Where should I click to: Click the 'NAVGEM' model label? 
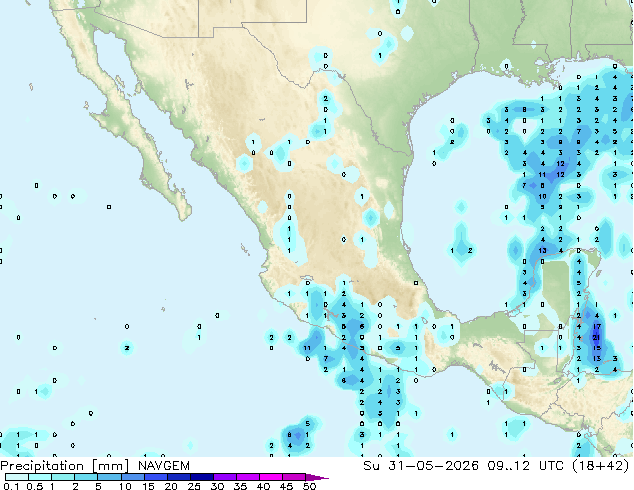pyautogui.click(x=164, y=466)
